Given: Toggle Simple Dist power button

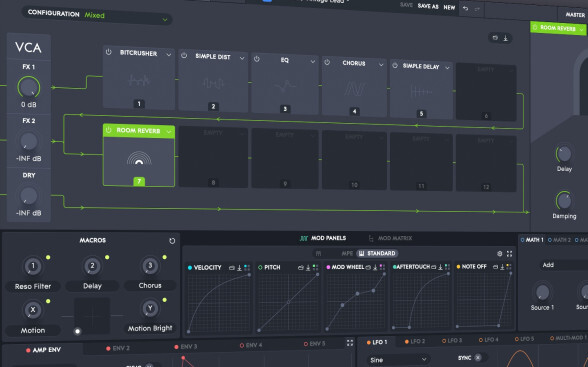Looking at the screenshot, I should click(x=184, y=55).
